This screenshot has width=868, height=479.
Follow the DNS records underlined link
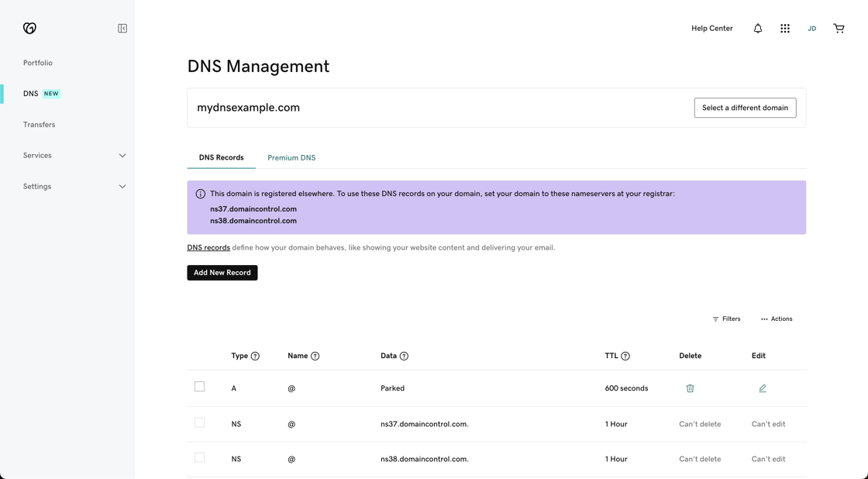tap(208, 247)
